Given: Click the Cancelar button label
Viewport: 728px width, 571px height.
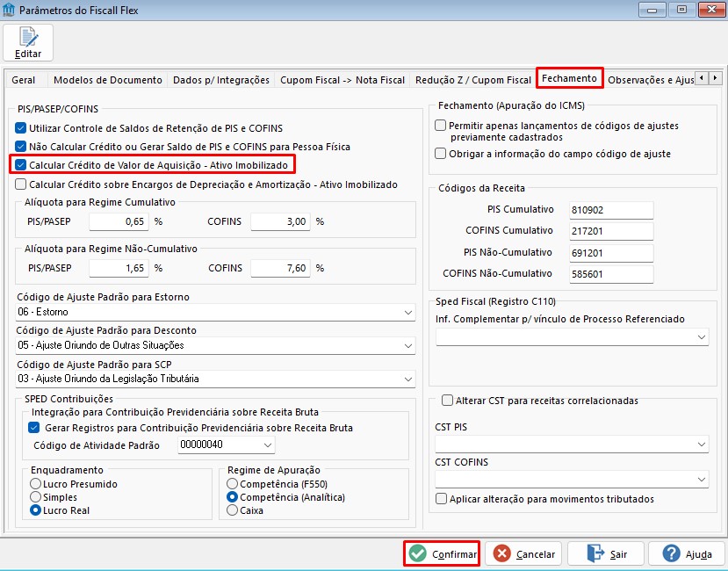Looking at the screenshot, I should [x=536, y=554].
